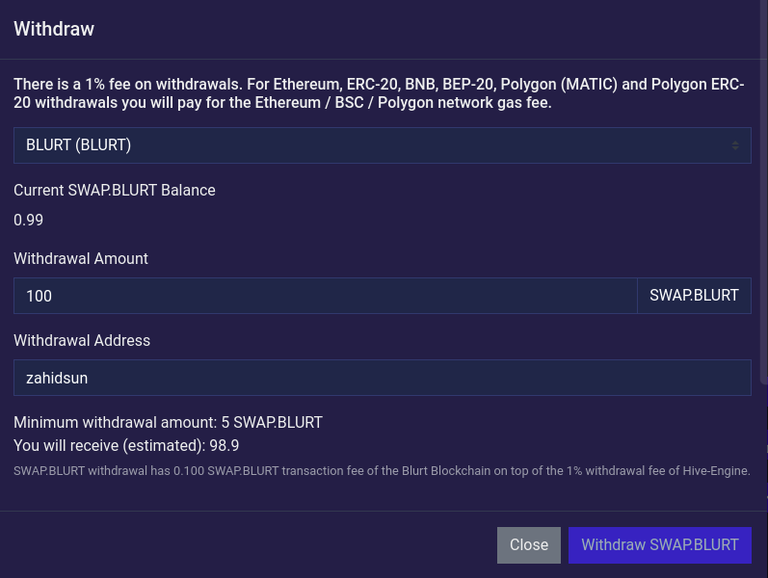Click the Withdrawal Address label

pos(82,340)
